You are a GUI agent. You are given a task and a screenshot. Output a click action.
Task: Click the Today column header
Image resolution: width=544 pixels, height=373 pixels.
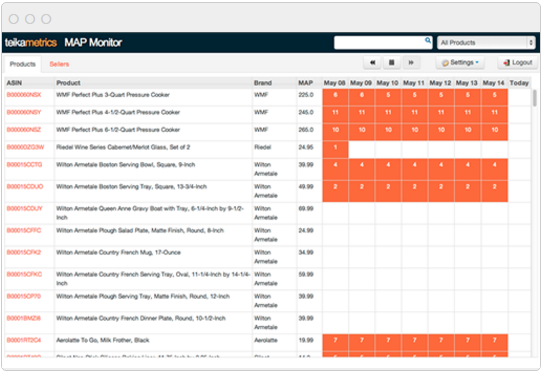tap(519, 83)
